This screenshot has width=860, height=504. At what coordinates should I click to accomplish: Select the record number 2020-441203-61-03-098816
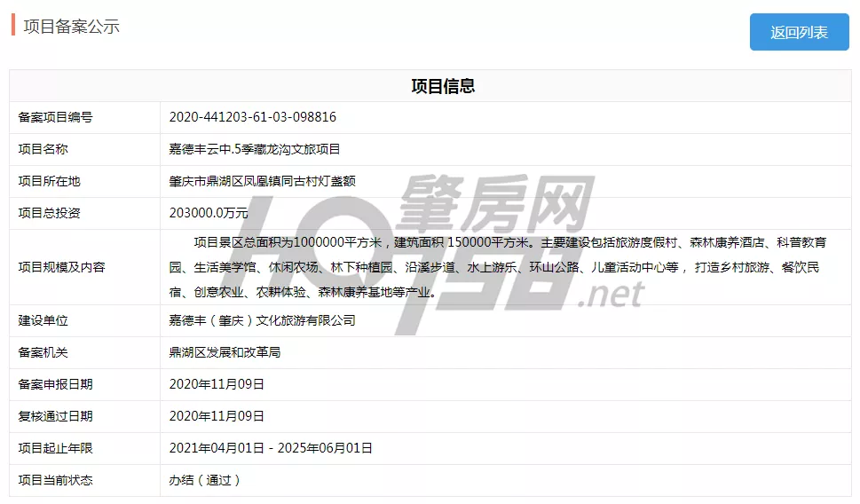pos(252,117)
